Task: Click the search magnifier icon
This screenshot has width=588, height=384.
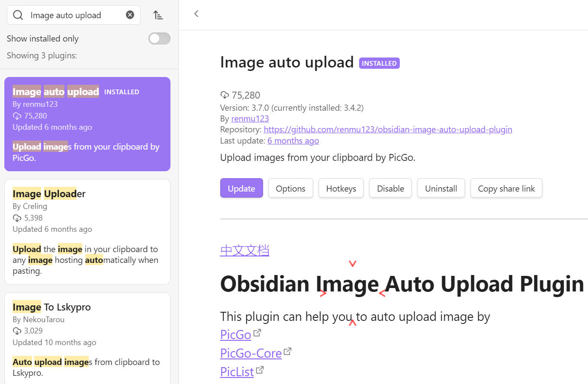Action: coord(18,15)
